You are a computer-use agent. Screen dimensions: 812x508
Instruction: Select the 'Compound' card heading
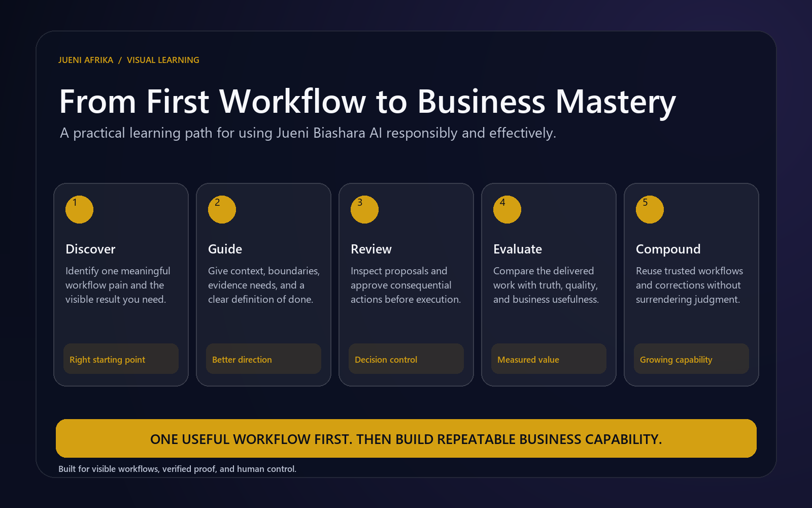[x=668, y=249]
